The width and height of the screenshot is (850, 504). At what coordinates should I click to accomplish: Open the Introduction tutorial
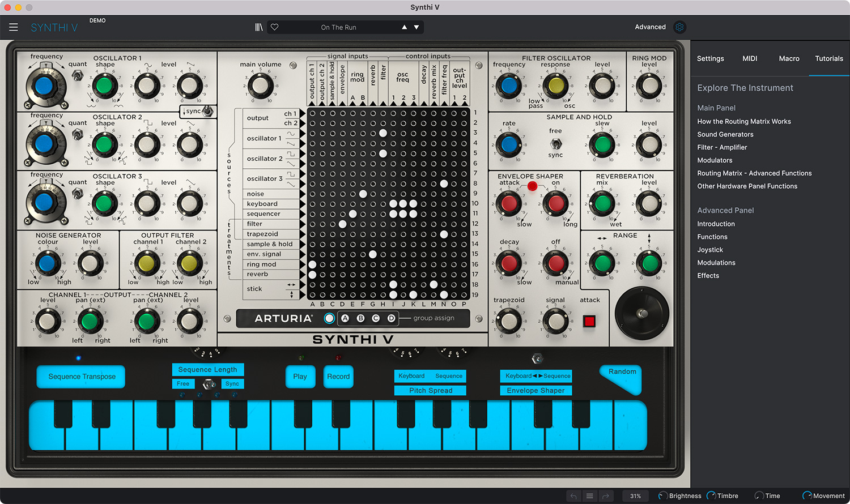tap(716, 224)
